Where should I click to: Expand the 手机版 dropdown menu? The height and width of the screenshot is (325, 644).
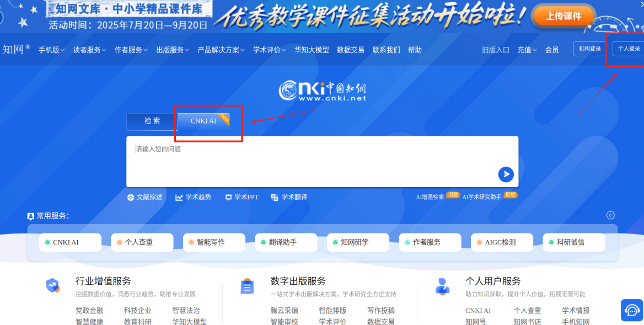tap(51, 50)
